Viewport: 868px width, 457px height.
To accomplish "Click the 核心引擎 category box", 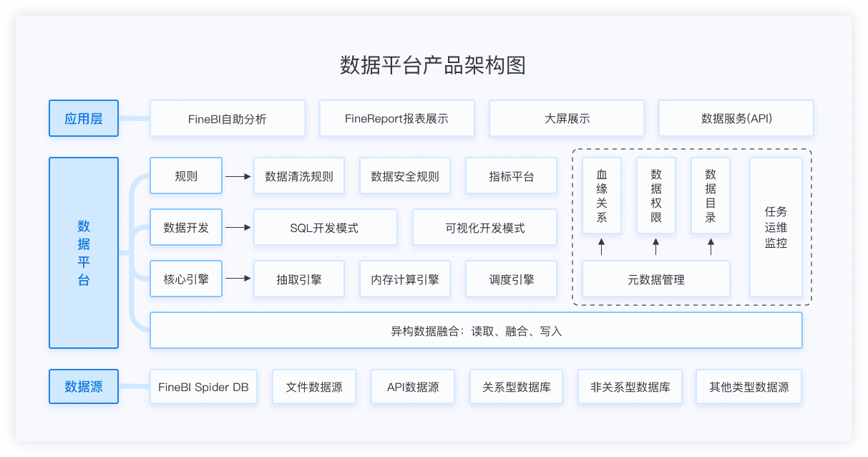I will coord(186,279).
